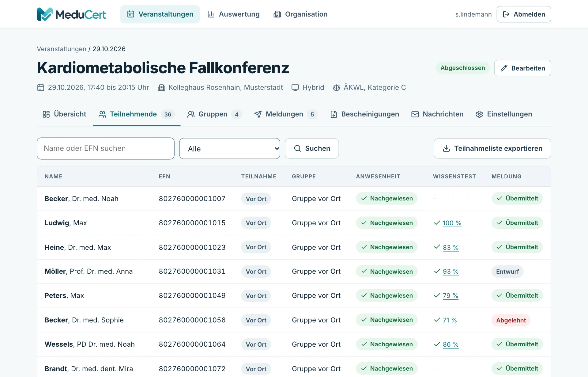
Task: Click the MeduCert logo icon
Action: pos(45,14)
